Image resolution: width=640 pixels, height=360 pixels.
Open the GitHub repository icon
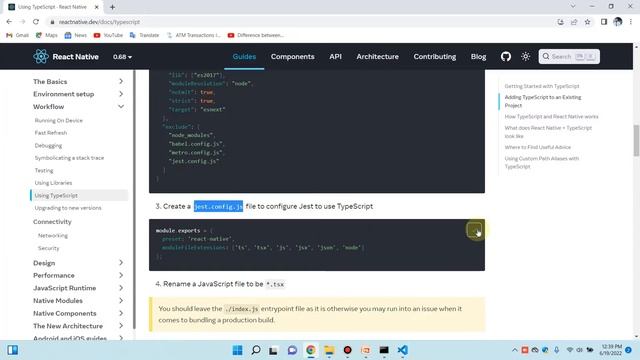coord(506,56)
